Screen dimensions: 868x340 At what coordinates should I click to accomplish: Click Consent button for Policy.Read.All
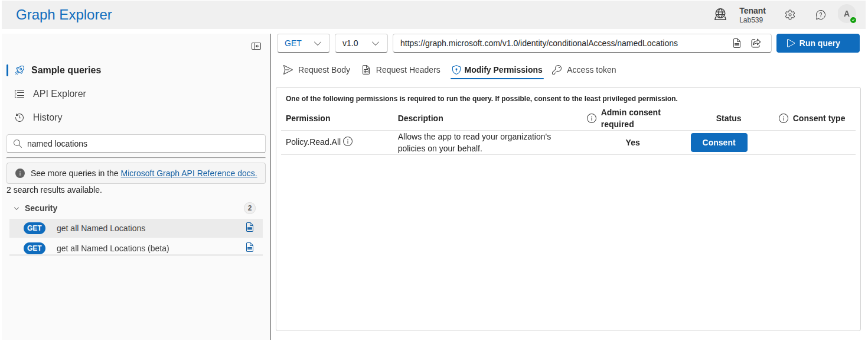click(719, 143)
